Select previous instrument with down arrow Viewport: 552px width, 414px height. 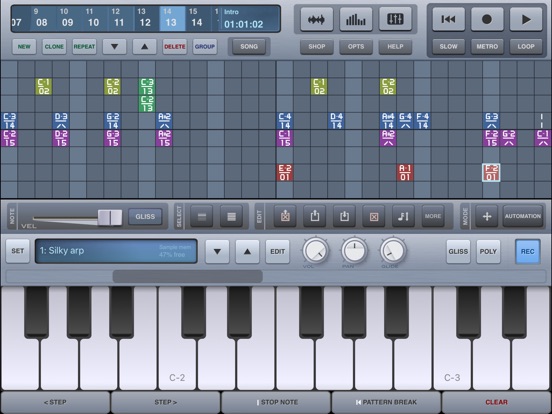pos(217,251)
